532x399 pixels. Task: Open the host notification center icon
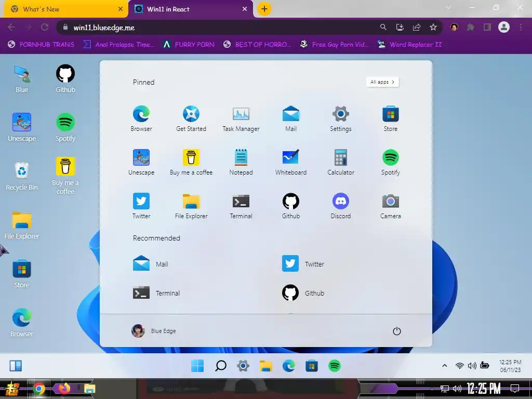[515, 388]
